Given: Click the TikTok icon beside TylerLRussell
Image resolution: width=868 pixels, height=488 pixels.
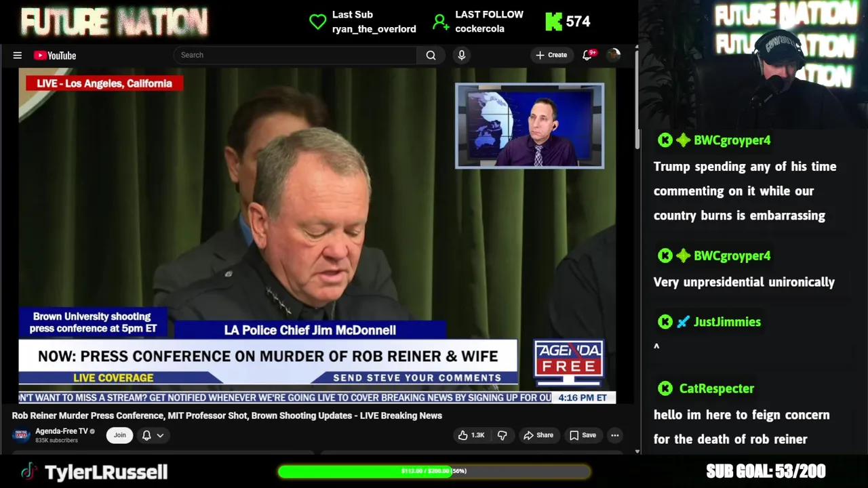Looking at the screenshot, I should tap(28, 472).
